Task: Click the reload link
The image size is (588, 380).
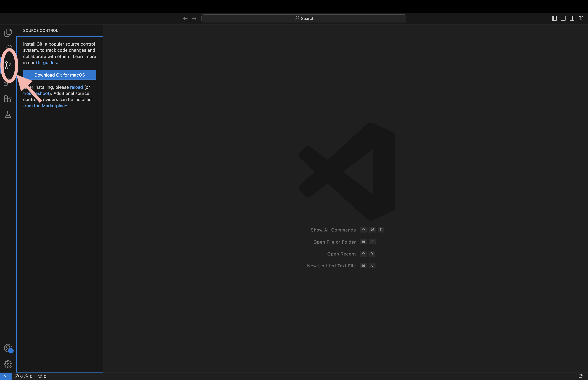Action: point(77,87)
